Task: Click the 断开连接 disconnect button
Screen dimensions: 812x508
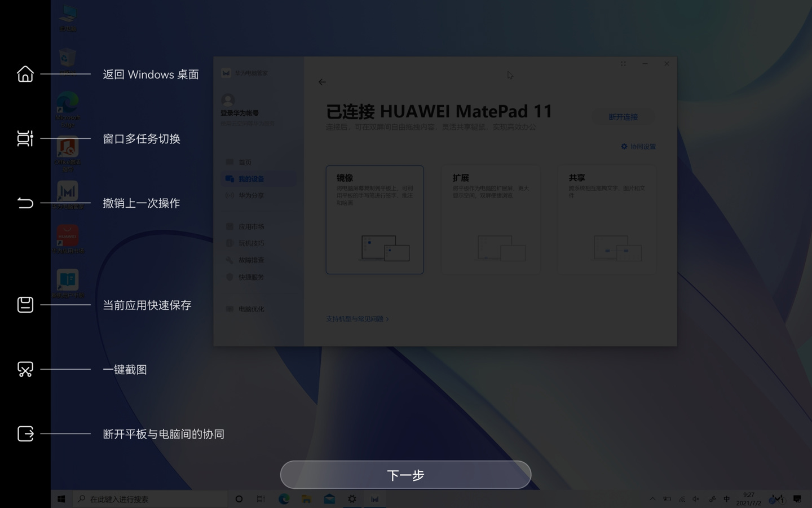Action: click(x=624, y=117)
